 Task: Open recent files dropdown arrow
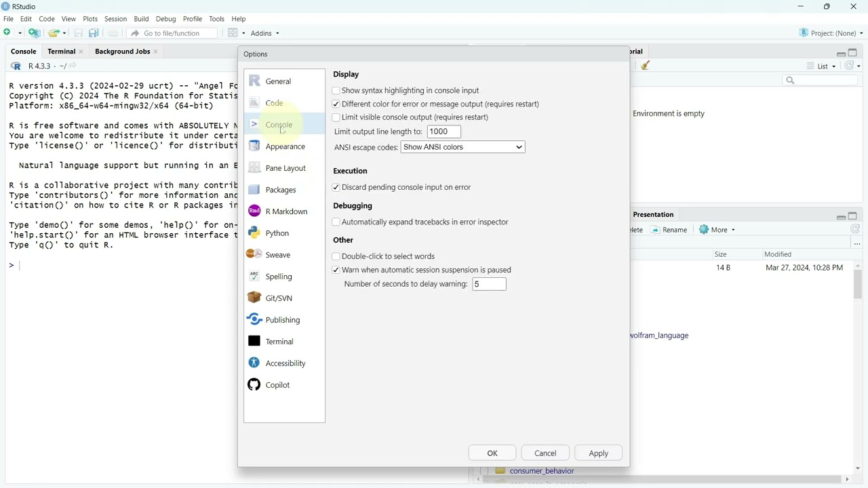coord(64,33)
